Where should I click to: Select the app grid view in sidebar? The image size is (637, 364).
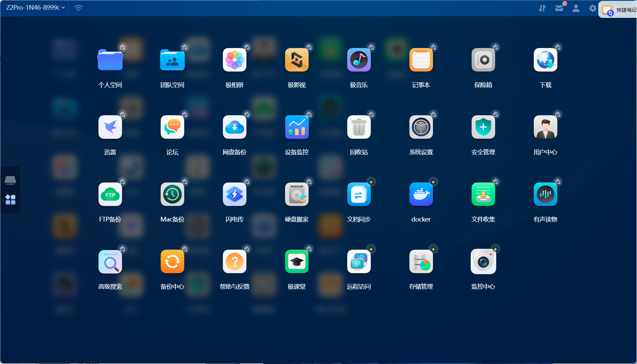tap(10, 200)
